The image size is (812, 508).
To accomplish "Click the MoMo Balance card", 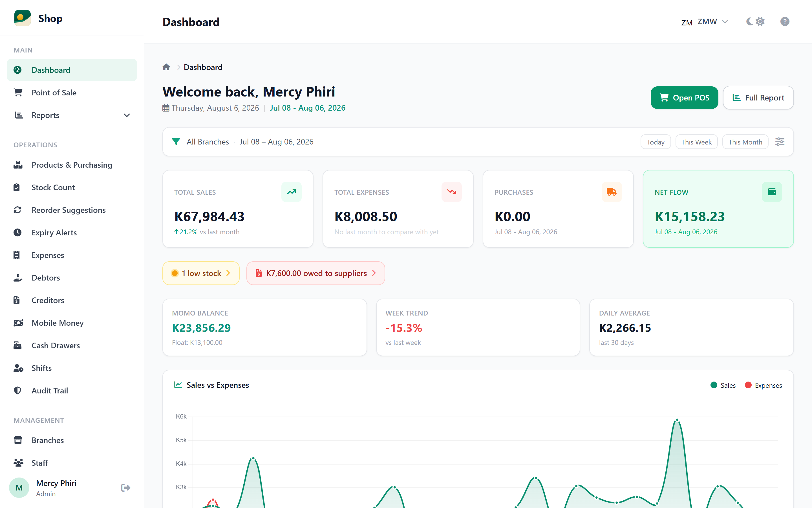I will [x=264, y=327].
